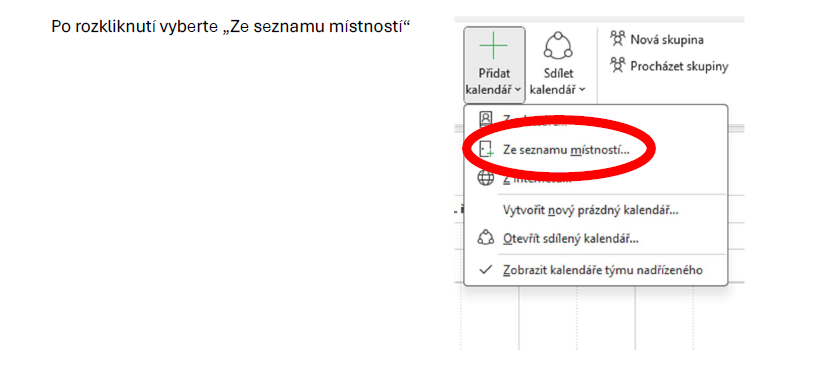Expand the Sdílet kalendář dropdown arrow
The height and width of the screenshot is (377, 824).
582,90
